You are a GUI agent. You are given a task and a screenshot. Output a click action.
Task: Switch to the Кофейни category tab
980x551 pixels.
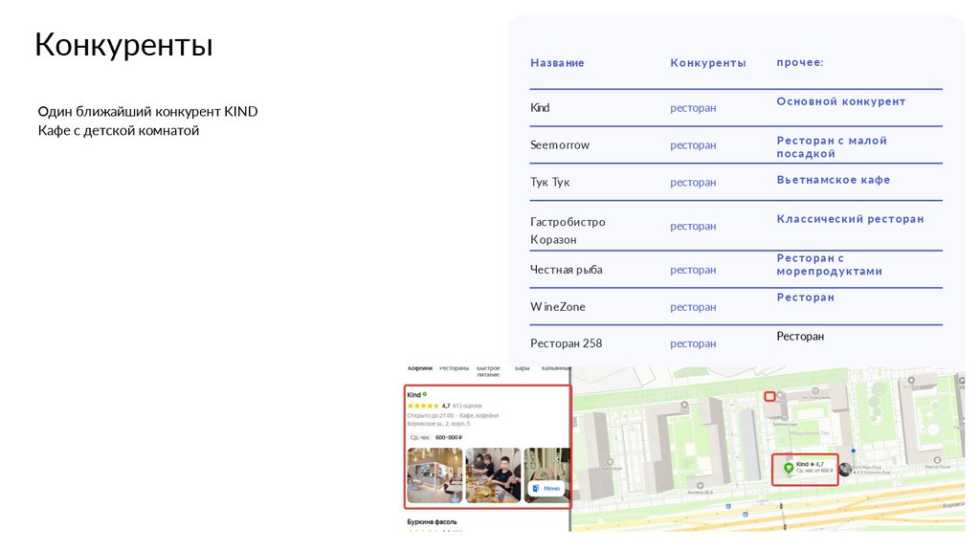[x=420, y=368]
